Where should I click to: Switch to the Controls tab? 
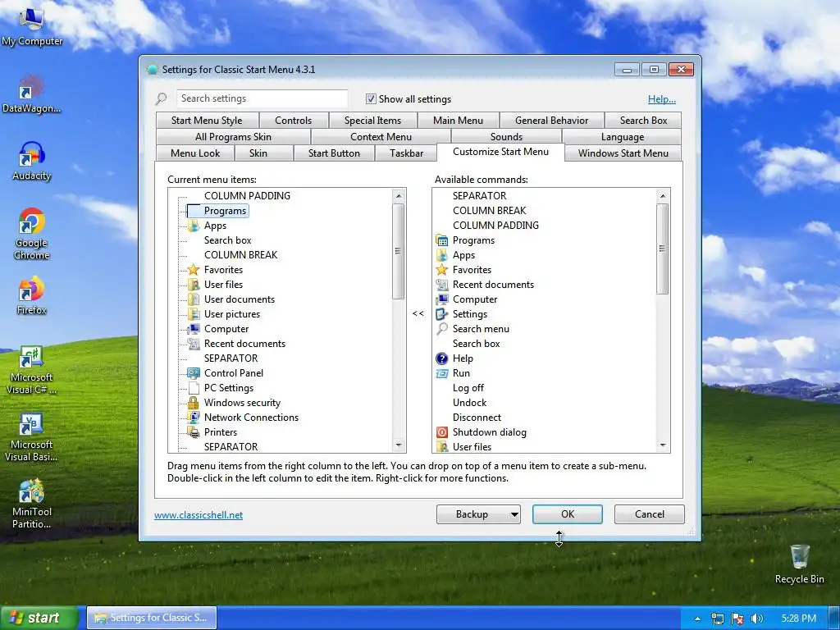[x=293, y=121]
